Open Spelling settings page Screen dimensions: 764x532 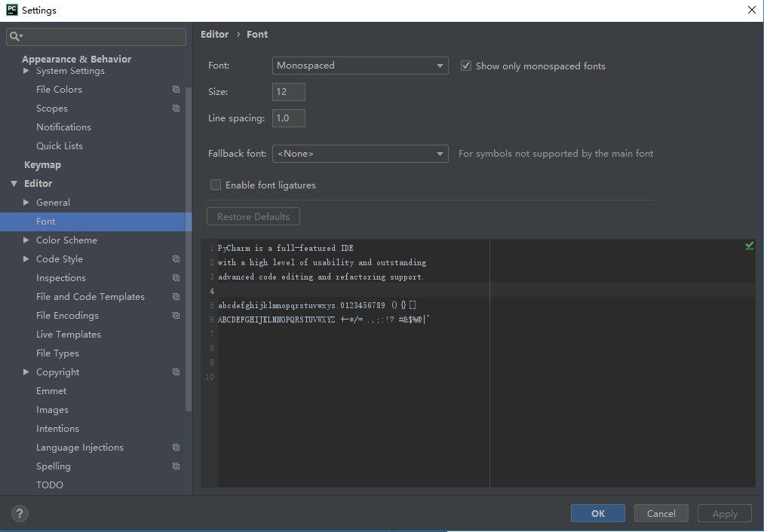[x=53, y=466]
